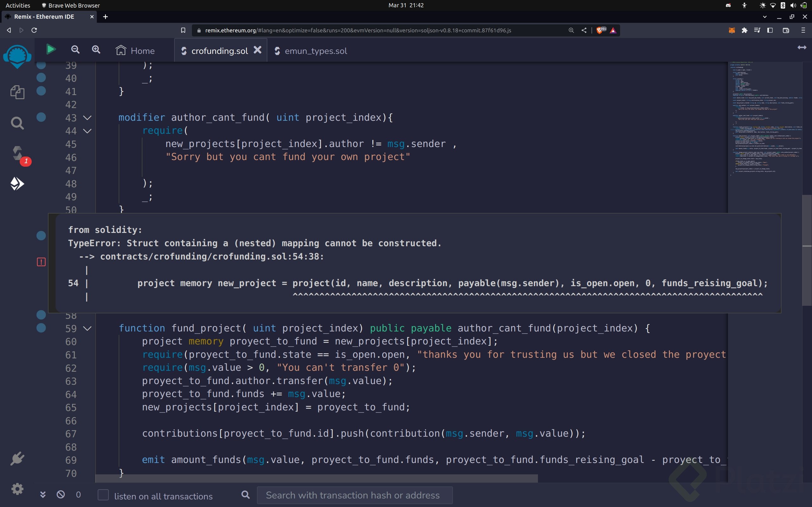812x507 pixels.
Task: Toggle the breakpoint dot beside line 43
Action: pyautogui.click(x=41, y=117)
